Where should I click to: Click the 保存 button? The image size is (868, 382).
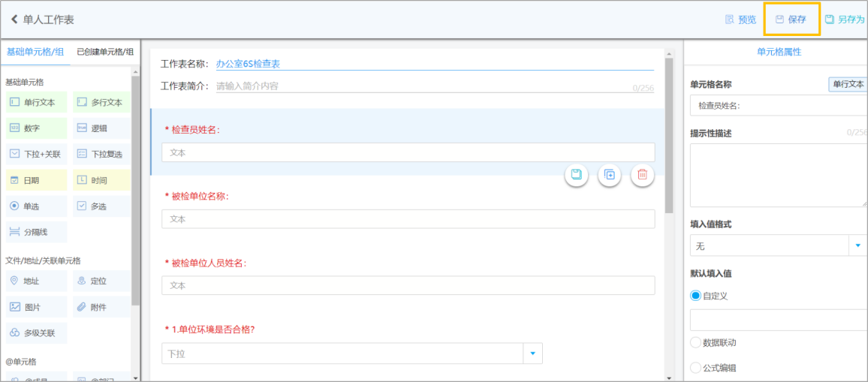791,20
